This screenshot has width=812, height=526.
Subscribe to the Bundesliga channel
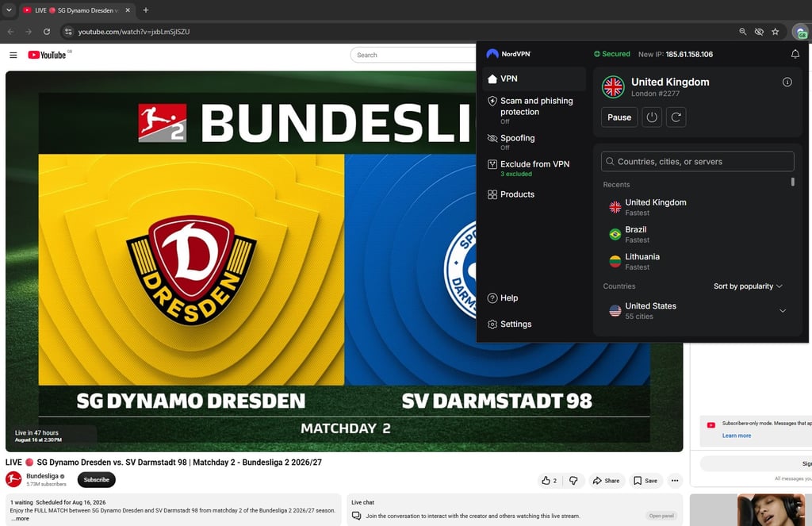[96, 480]
